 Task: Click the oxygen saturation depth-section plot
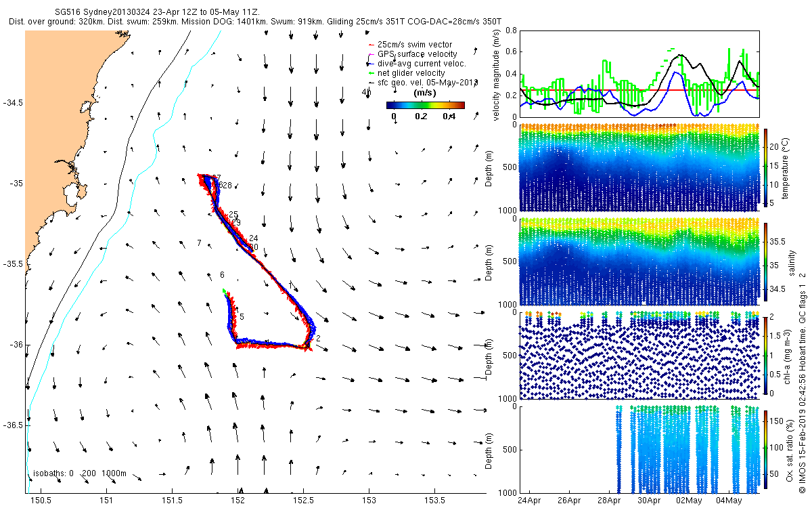pyautogui.click(x=640, y=449)
